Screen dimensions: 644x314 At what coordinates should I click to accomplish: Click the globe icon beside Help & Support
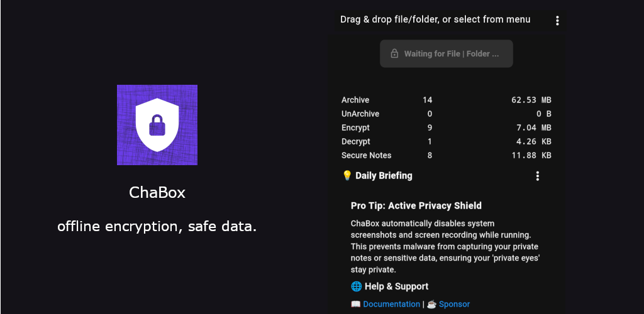[356, 286]
